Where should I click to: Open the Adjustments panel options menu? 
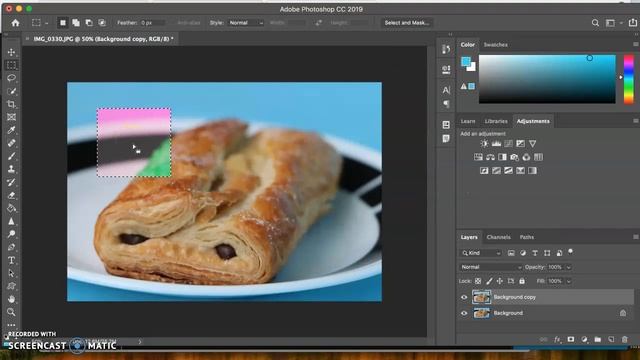point(636,121)
